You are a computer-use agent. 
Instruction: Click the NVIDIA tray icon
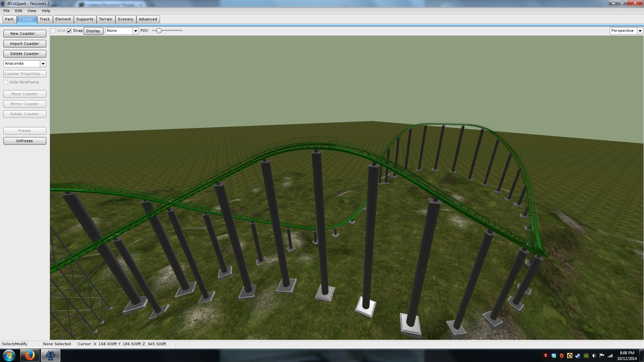pos(586,356)
